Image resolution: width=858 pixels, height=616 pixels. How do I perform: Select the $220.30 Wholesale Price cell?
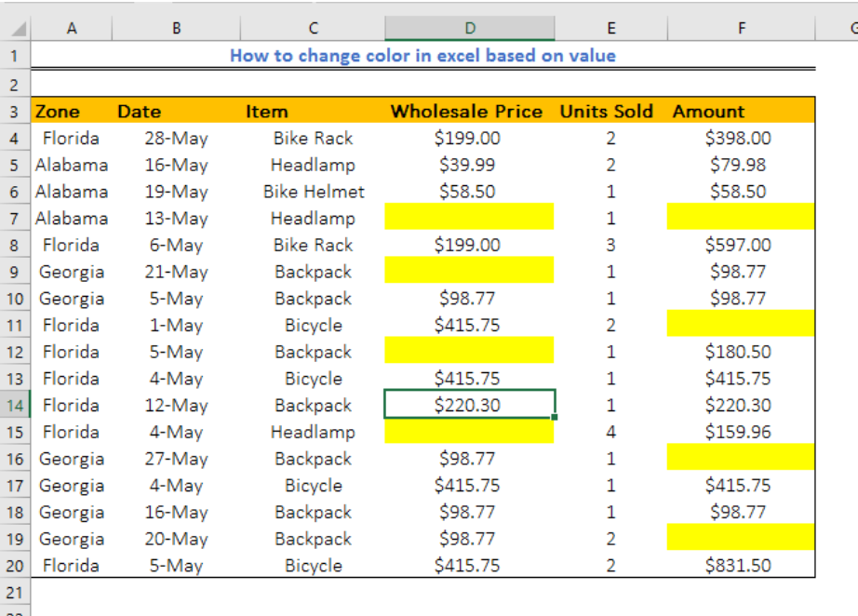[x=470, y=405]
